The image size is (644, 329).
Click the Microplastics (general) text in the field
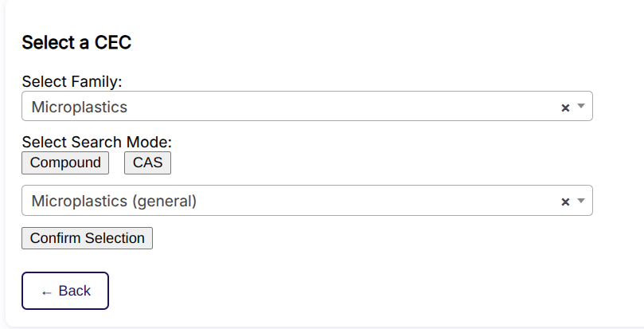pyautogui.click(x=114, y=201)
